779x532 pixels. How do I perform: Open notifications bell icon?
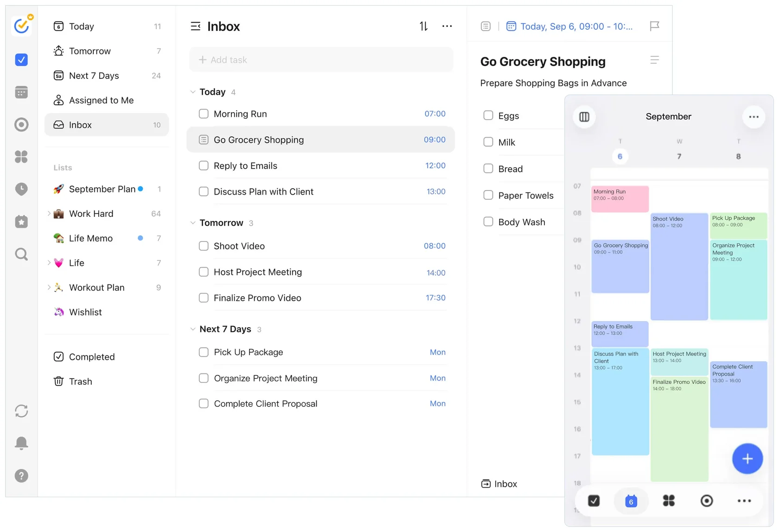pos(21,443)
